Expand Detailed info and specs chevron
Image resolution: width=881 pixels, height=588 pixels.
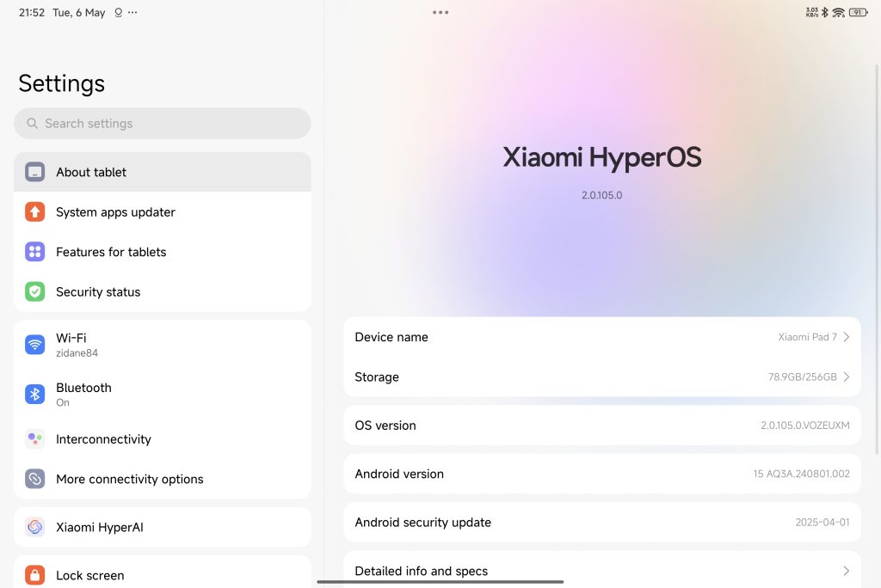(x=846, y=571)
